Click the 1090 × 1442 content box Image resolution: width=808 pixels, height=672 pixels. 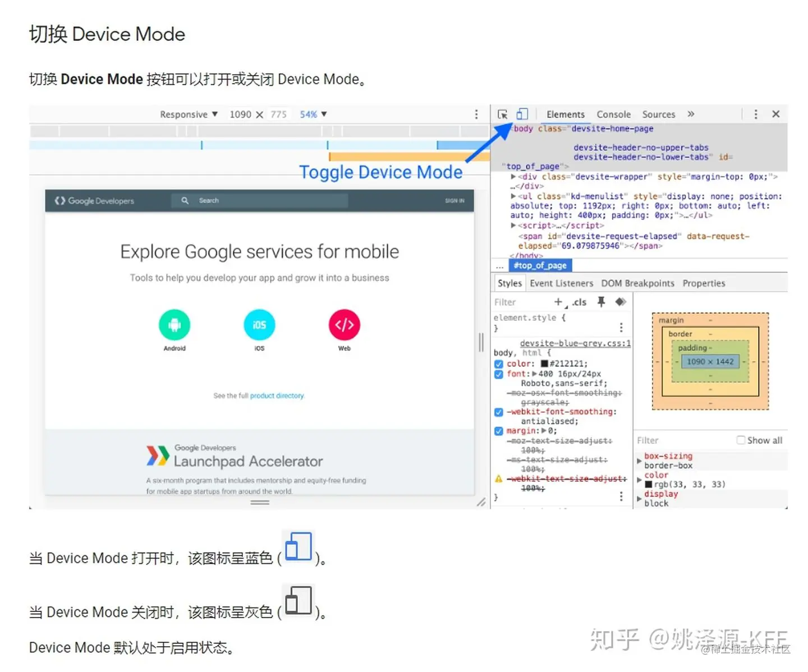(710, 362)
